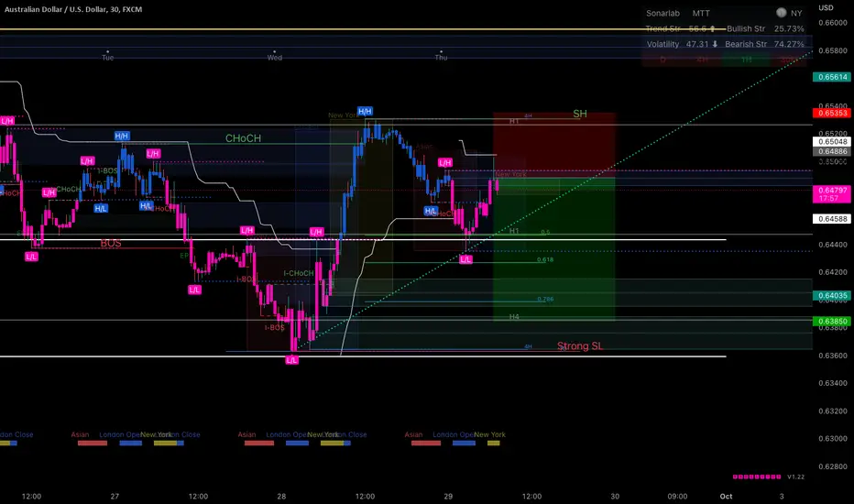The image size is (854, 504).
Task: Click the down arrow after Volatility 47.31
Action: (715, 44)
